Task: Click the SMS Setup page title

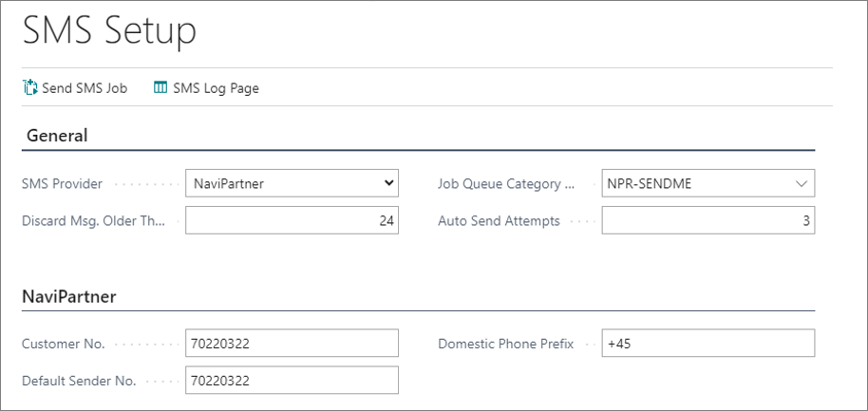Action: (x=109, y=31)
